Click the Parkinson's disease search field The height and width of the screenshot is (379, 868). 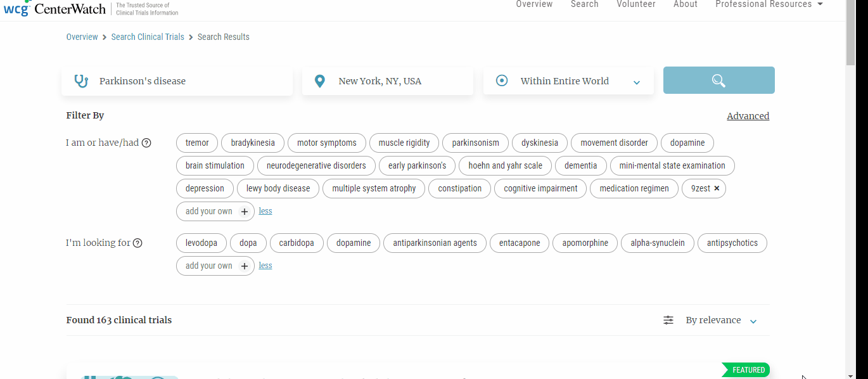click(190, 81)
